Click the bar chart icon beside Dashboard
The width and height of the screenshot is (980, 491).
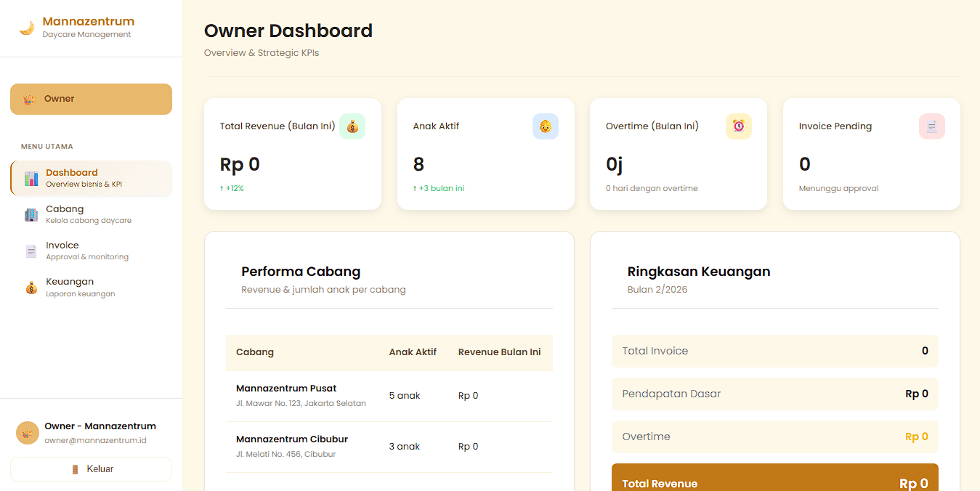click(x=31, y=179)
